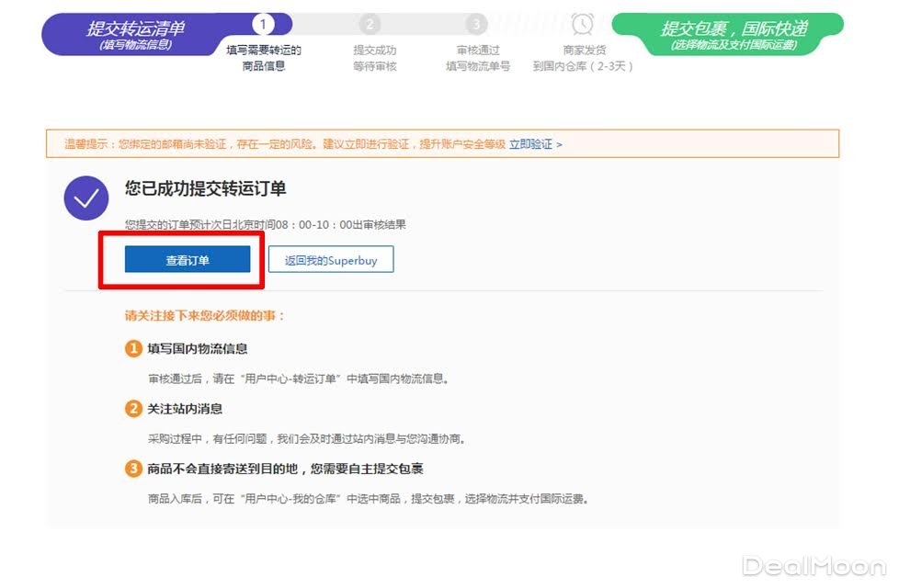The image size is (899, 588).
Task: Click the 填写需要转运的商品信息 step label
Action: coord(263,58)
